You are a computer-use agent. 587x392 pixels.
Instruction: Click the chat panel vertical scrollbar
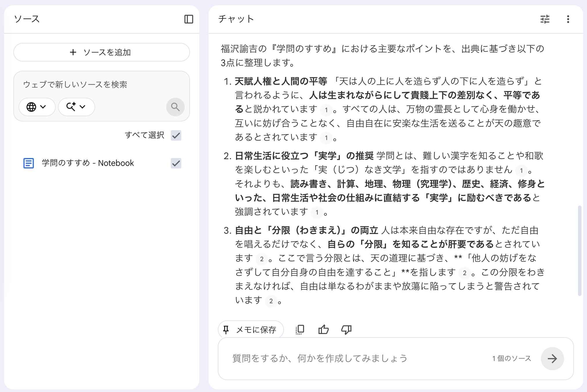[x=579, y=251]
